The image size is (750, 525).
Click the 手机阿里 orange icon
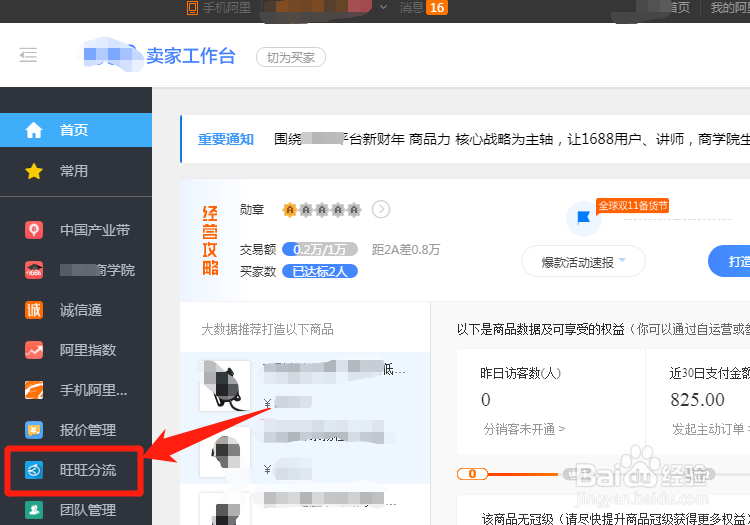33,390
